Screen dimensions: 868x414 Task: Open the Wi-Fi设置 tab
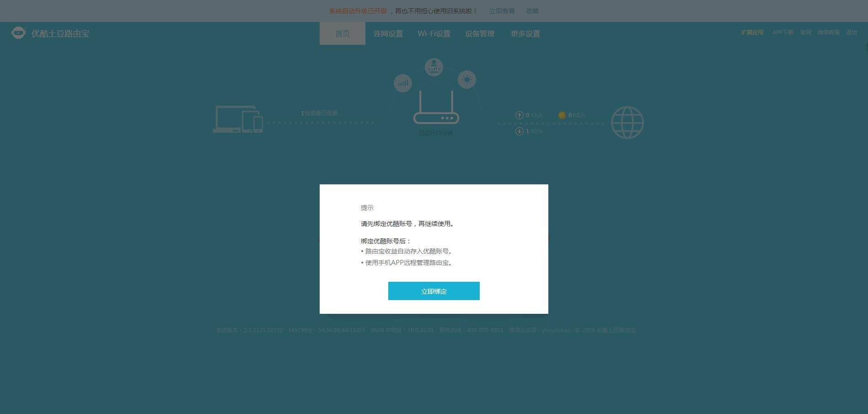[x=434, y=33]
